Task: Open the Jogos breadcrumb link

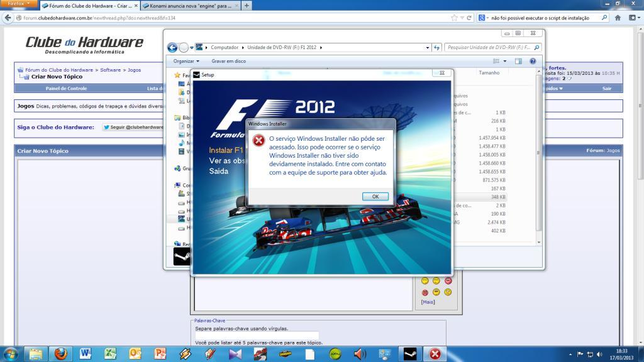Action: [135, 70]
